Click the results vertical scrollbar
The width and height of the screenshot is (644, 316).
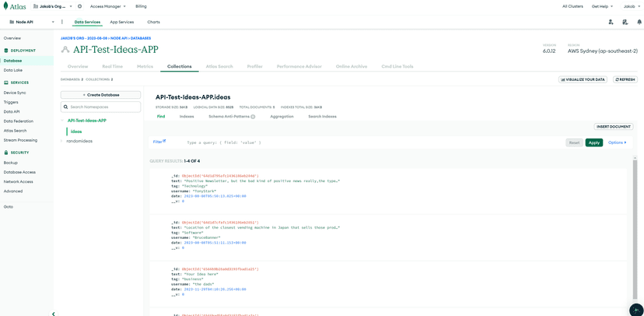pyautogui.click(x=635, y=230)
